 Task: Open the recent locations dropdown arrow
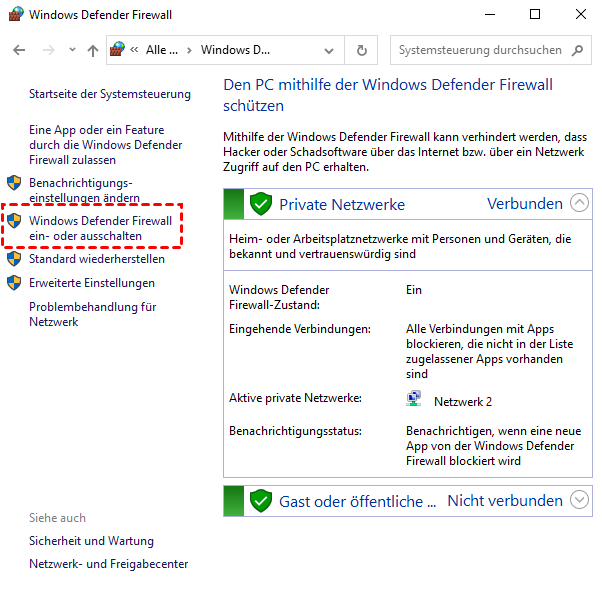click(72, 50)
